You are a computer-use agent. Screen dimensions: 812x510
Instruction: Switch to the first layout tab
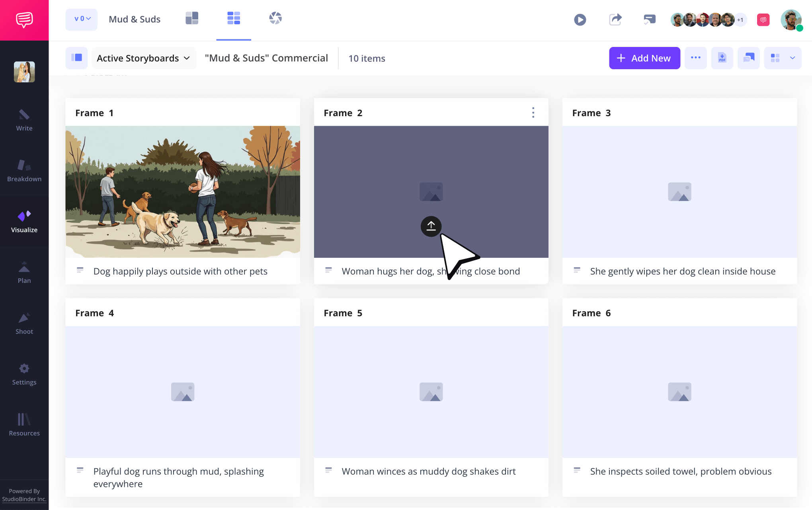click(192, 18)
